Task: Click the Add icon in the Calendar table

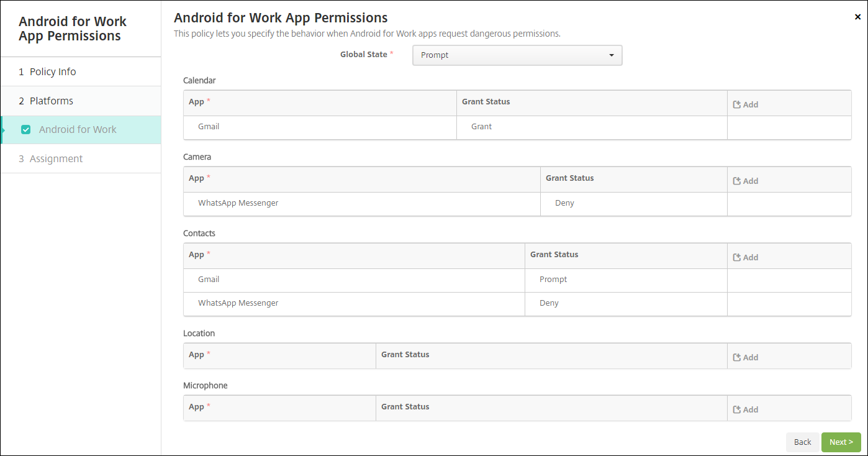Action: [738, 104]
